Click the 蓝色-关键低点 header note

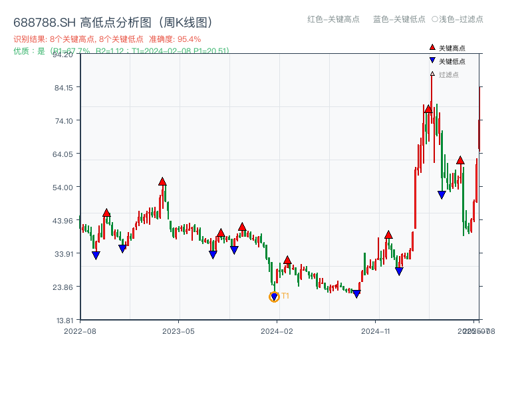click(399, 19)
